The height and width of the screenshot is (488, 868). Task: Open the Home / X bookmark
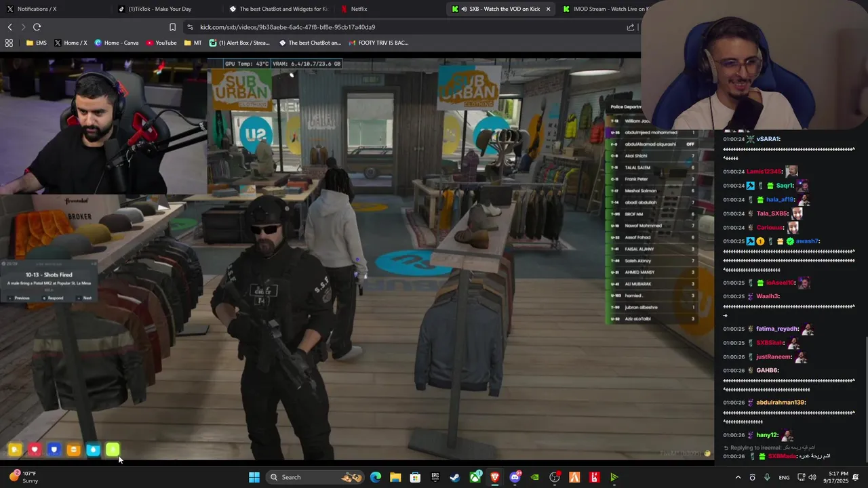71,43
